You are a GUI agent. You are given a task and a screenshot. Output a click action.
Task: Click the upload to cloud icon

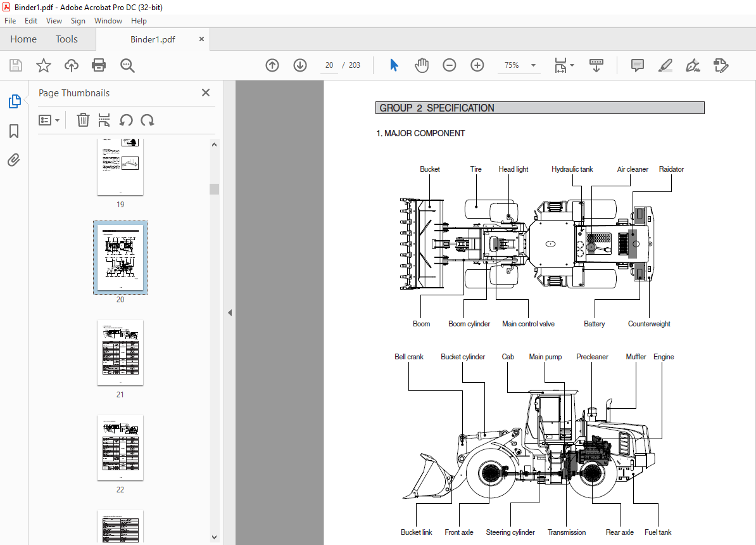coord(72,65)
